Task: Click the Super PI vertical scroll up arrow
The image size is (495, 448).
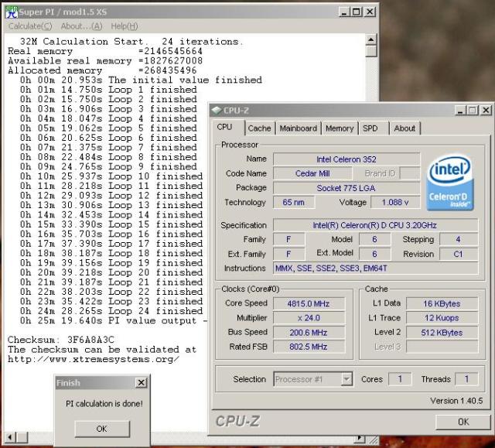Action: click(371, 39)
